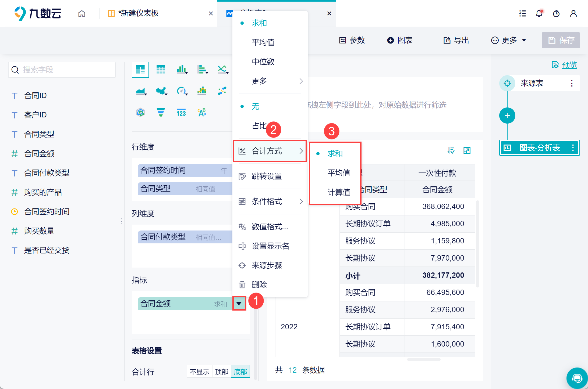The height and width of the screenshot is (389, 588).
Task: Choose the word cloud chart icon
Action: (x=202, y=112)
